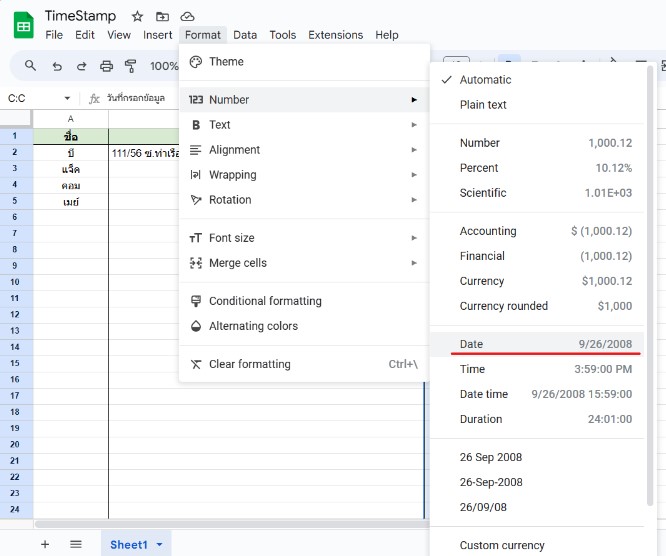666x556 pixels.
Task: Apply the Duration format
Action: tap(537, 420)
